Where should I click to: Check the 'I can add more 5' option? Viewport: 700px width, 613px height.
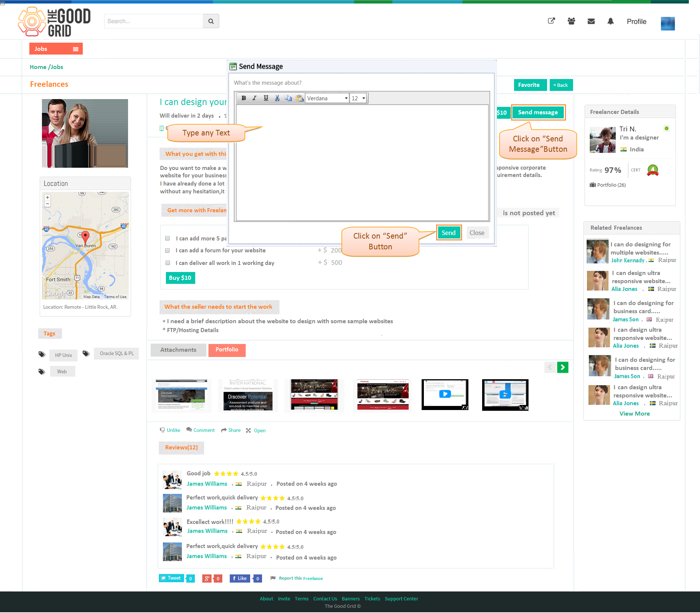tap(167, 238)
